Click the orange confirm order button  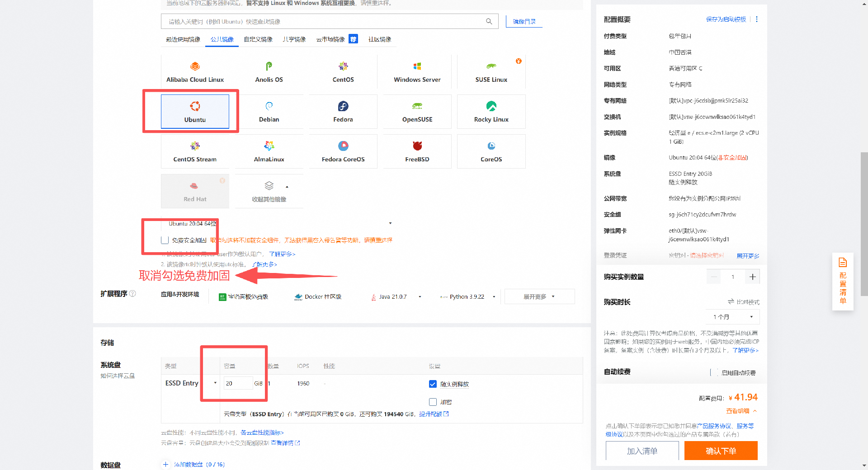pyautogui.click(x=721, y=451)
